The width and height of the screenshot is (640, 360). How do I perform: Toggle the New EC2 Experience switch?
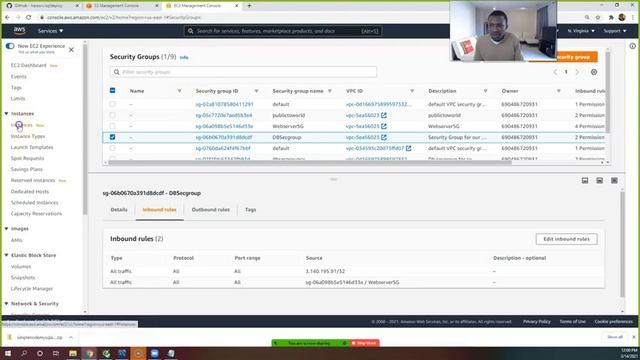10,46
